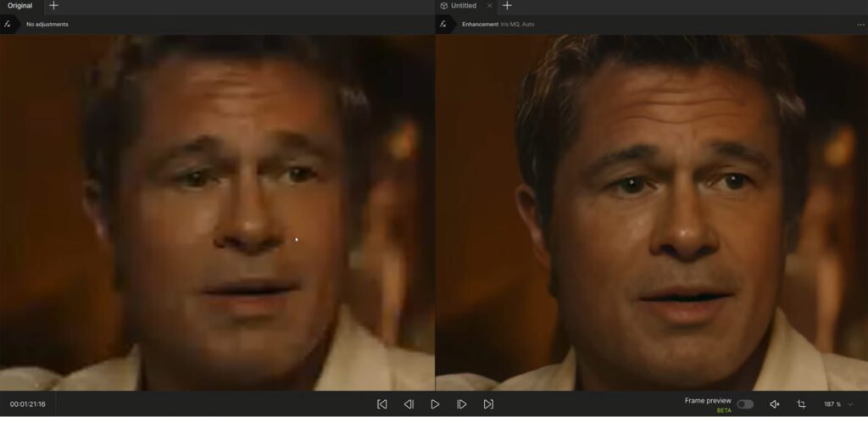The height and width of the screenshot is (423, 868).
Task: Switch to the Untitled tab
Action: (462, 6)
